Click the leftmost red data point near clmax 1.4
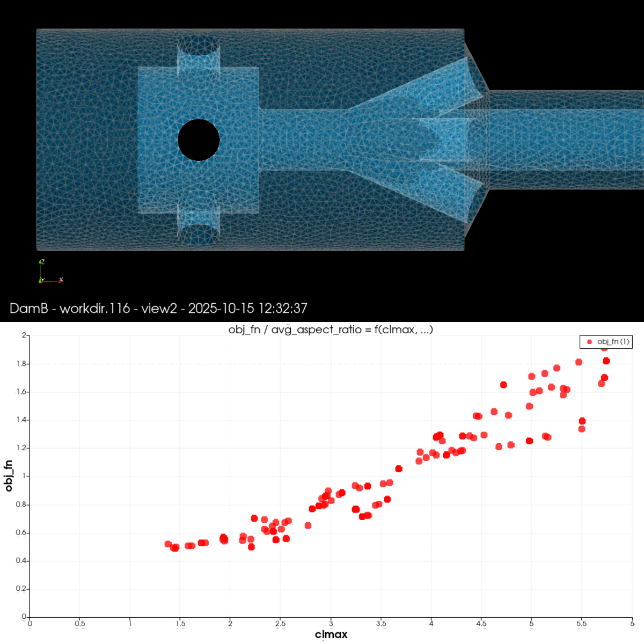Screen dimensions: 644x644 click(167, 543)
